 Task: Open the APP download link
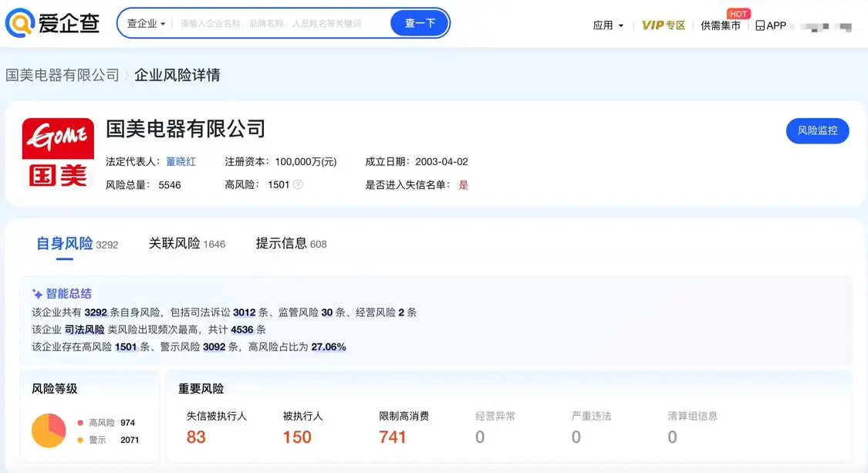771,25
